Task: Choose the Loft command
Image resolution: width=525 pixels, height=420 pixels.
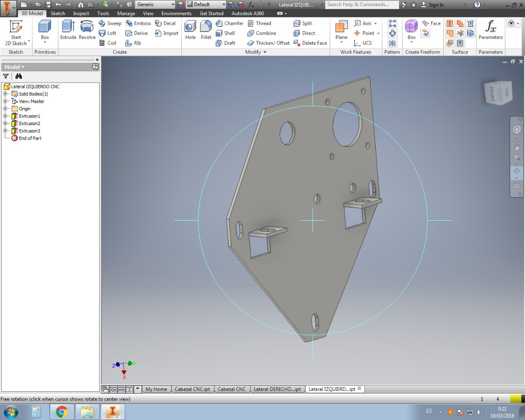Action: click(x=107, y=33)
